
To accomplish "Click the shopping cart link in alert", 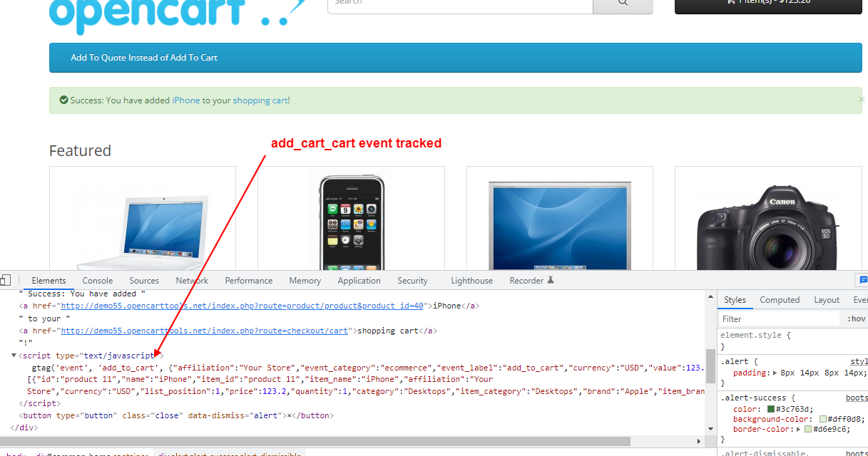I will (x=260, y=100).
